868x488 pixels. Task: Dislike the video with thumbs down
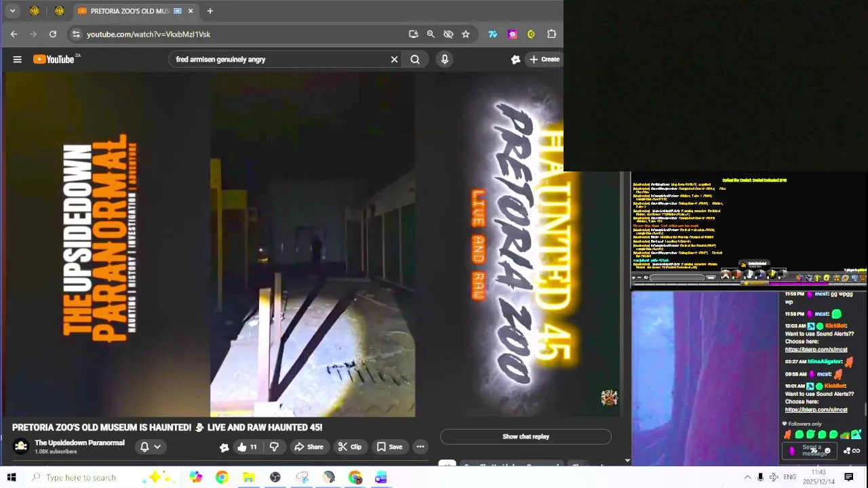click(x=275, y=447)
